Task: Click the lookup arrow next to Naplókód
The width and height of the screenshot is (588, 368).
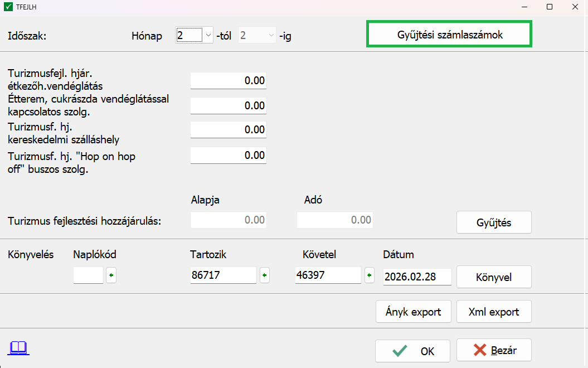Action: [111, 275]
